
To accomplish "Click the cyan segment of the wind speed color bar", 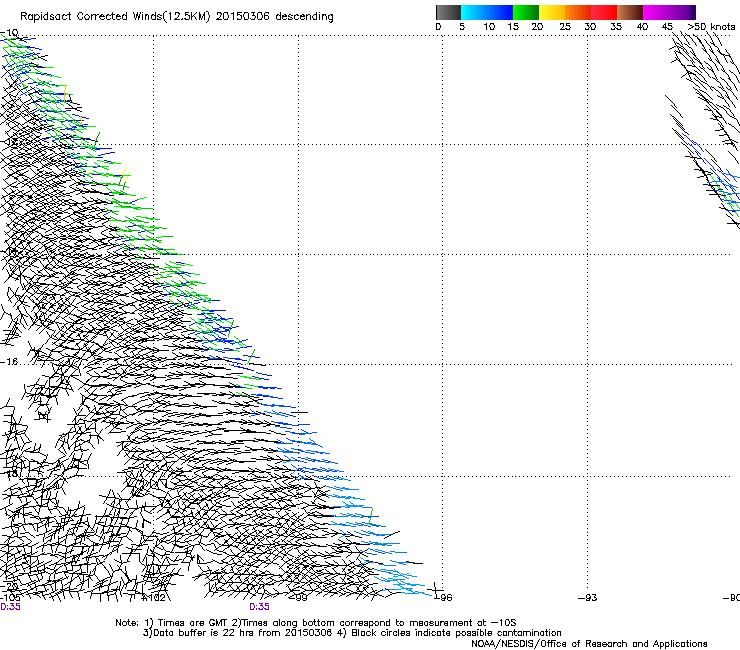I will [474, 12].
